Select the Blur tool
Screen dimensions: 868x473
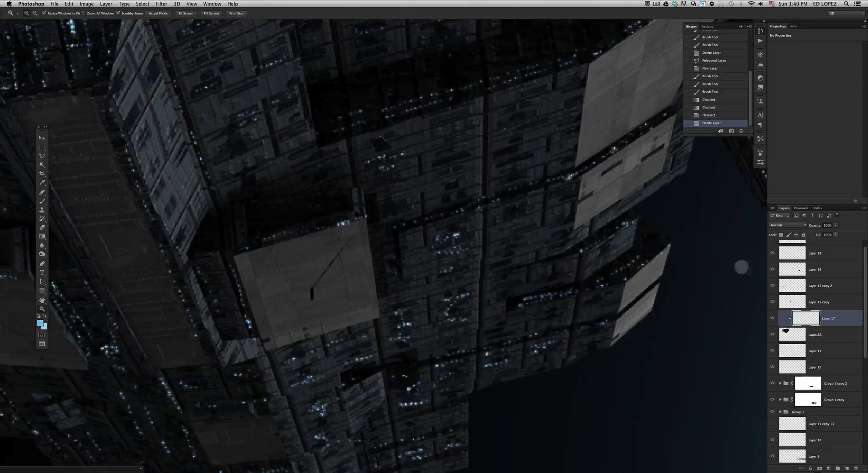click(42, 246)
